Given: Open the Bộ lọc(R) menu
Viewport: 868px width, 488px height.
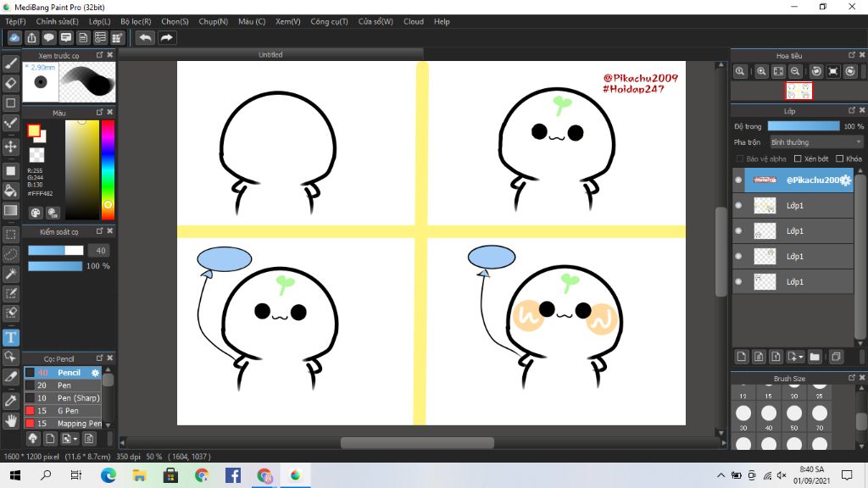Looking at the screenshot, I should tap(136, 21).
